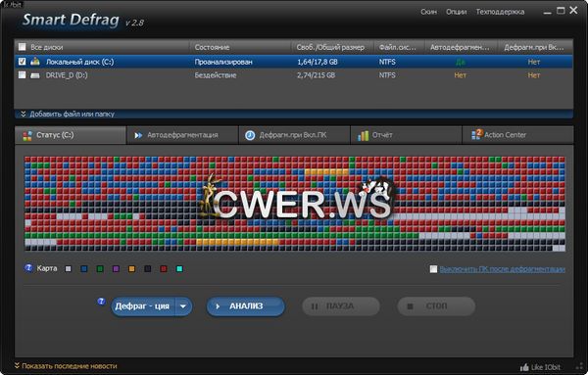Click the 2,74/215 GB size cell
This screenshot has height=375, width=588.
(x=317, y=75)
